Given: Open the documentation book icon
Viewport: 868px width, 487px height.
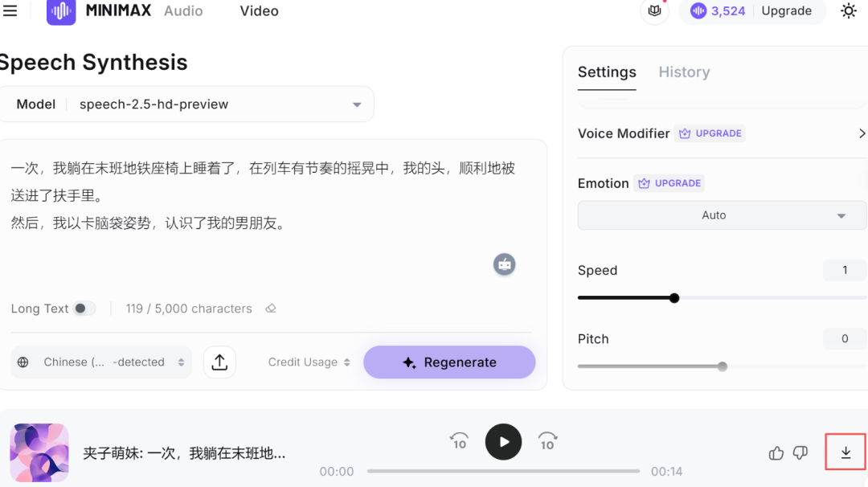Looking at the screenshot, I should [653, 11].
